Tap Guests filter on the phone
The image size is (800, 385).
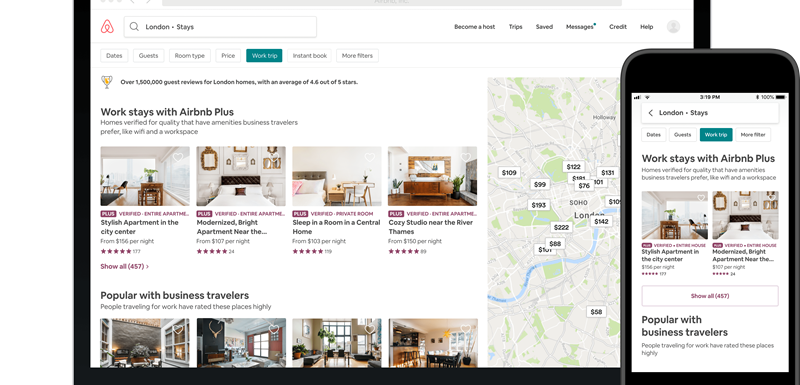tap(683, 135)
